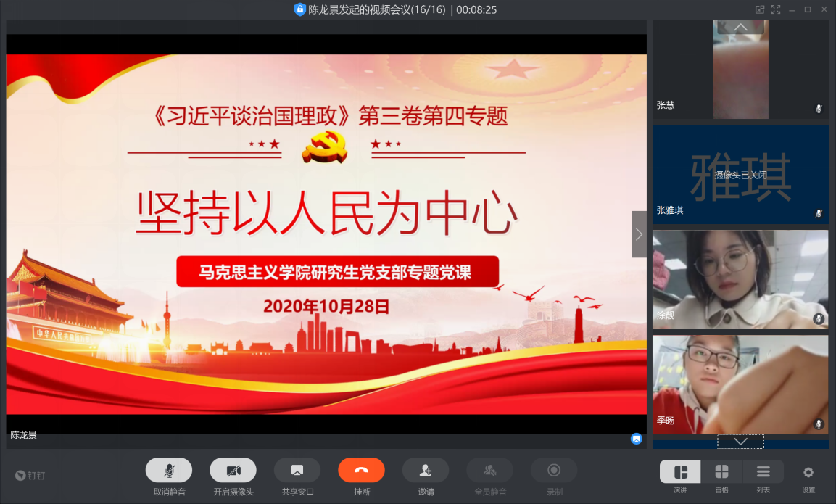
Task: Unmute the microphone with 取消静音
Action: click(169, 471)
